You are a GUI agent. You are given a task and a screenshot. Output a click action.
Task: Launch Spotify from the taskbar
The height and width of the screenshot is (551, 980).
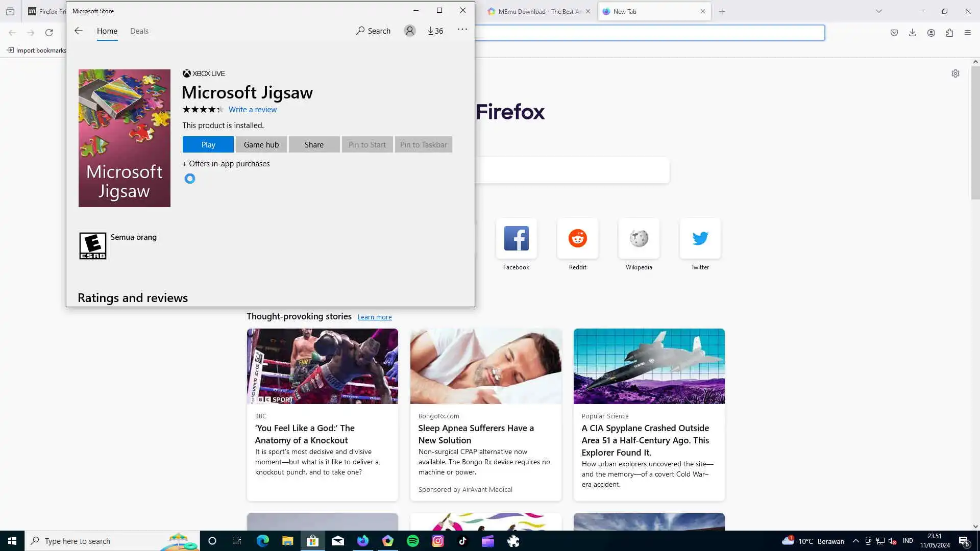pos(413,541)
